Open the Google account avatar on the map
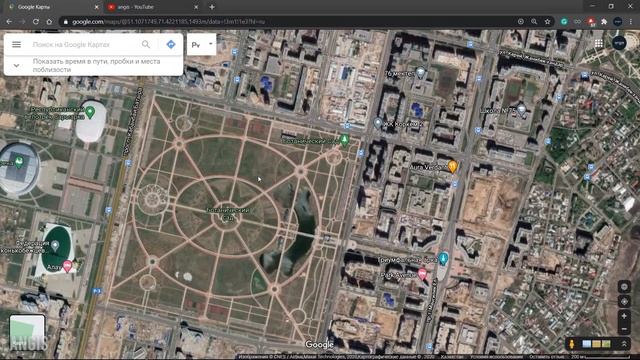Image resolution: width=640 pixels, height=360 pixels. pos(619,43)
